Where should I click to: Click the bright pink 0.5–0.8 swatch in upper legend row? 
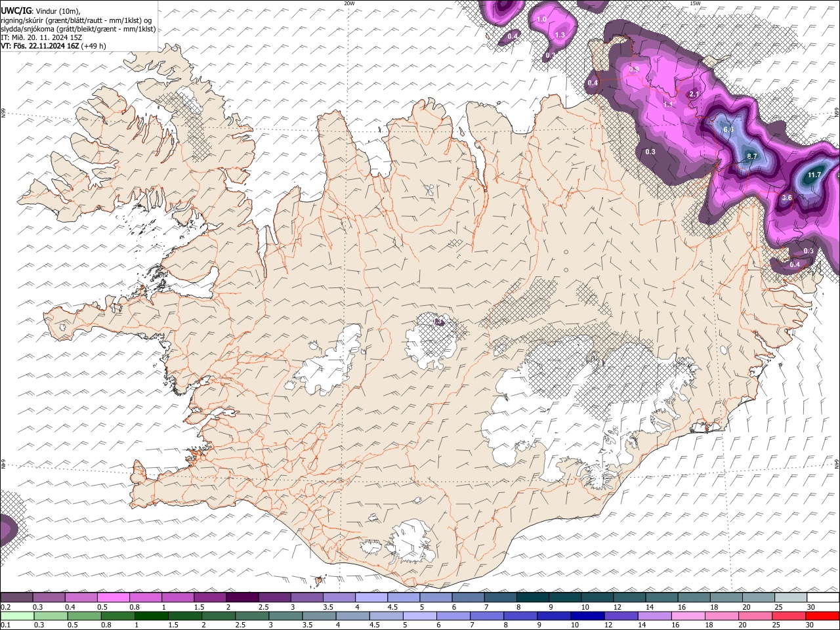113,598
